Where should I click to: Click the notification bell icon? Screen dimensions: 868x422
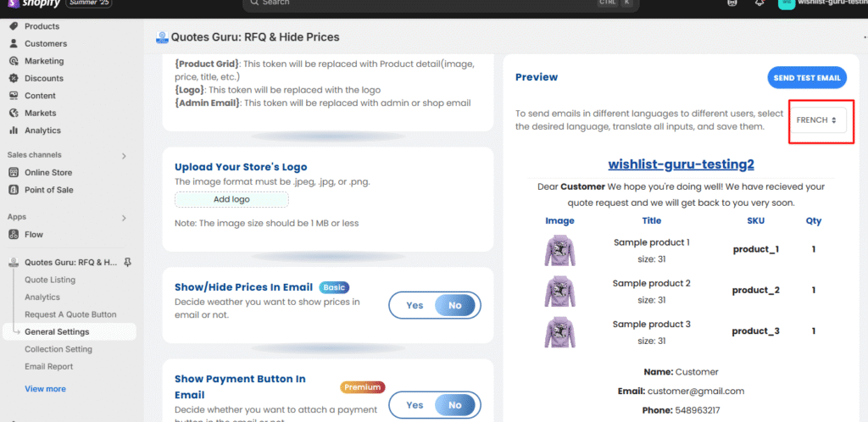[x=759, y=3]
